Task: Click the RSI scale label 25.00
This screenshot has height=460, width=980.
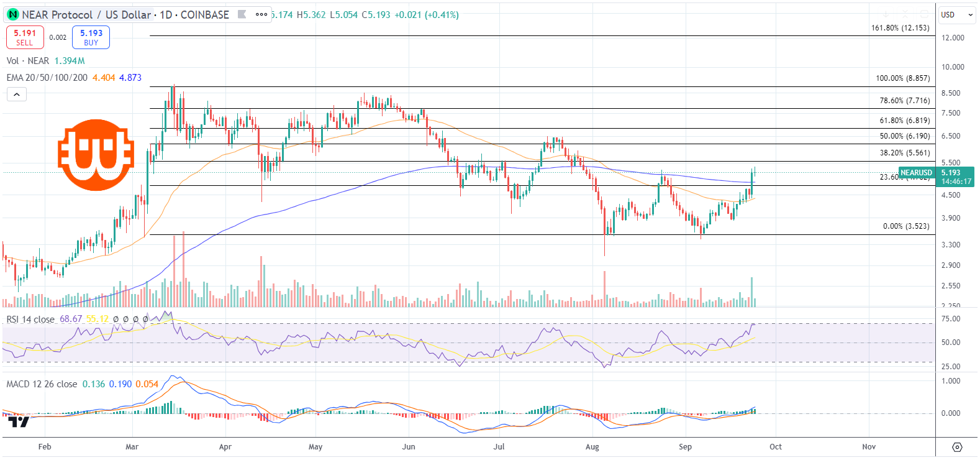Action: click(951, 367)
